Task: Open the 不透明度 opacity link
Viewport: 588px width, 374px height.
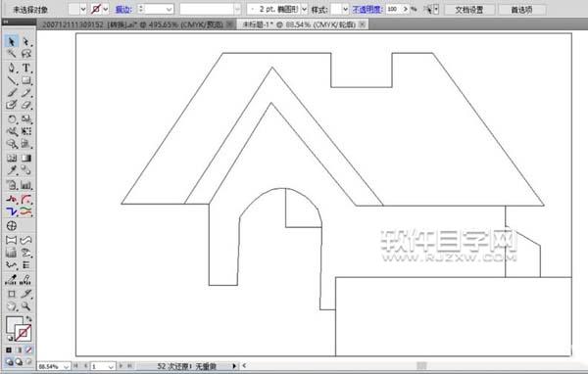Action: coord(367,10)
